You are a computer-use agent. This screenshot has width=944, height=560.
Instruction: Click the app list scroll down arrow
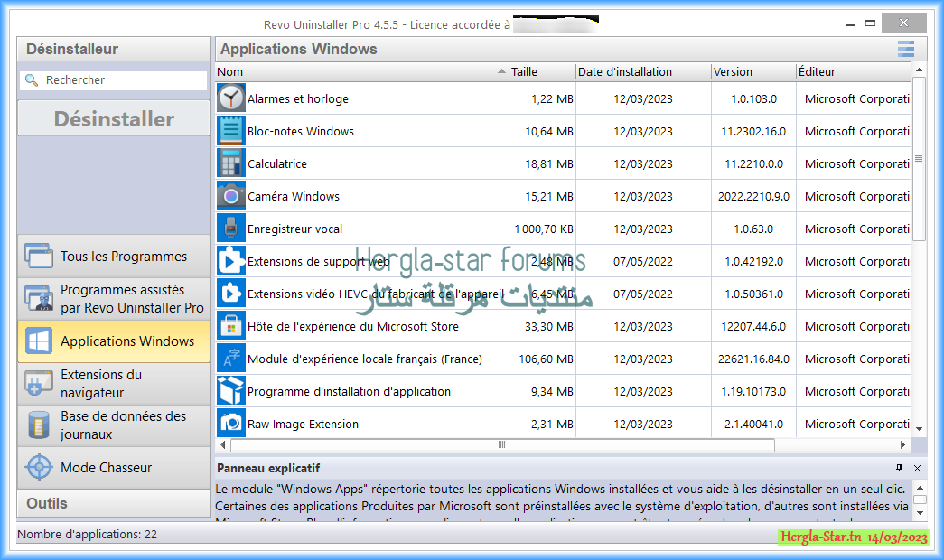click(919, 429)
